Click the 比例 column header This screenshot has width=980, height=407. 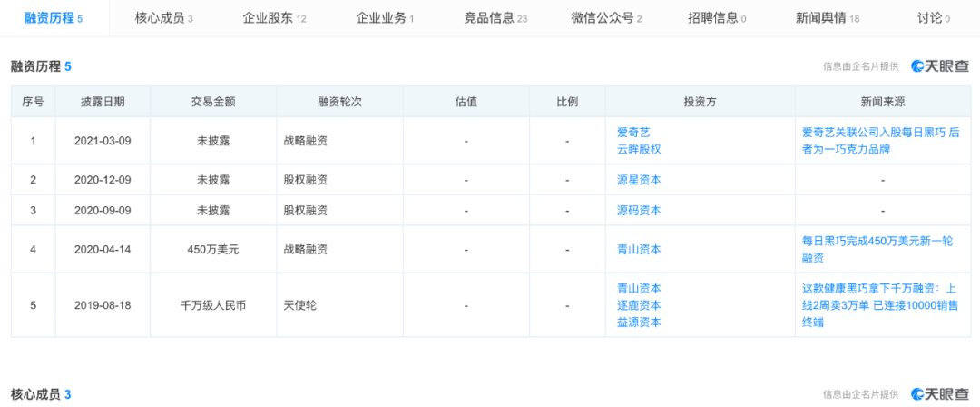click(567, 102)
